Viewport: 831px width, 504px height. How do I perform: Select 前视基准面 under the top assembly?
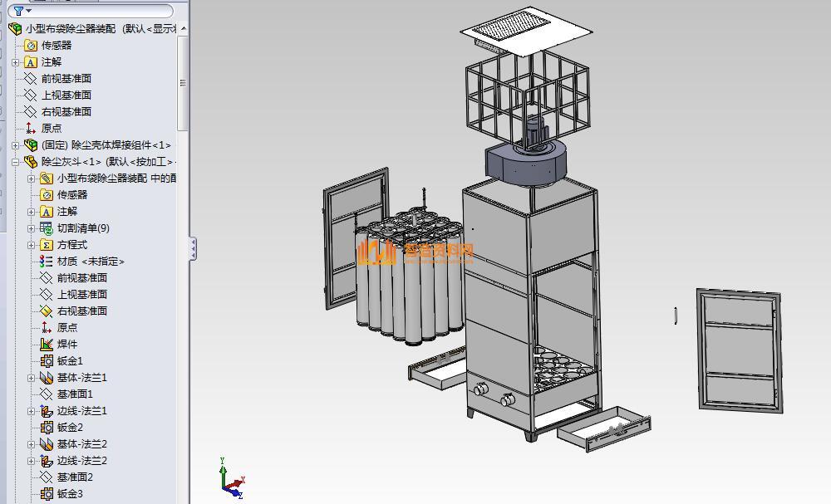click(x=66, y=78)
